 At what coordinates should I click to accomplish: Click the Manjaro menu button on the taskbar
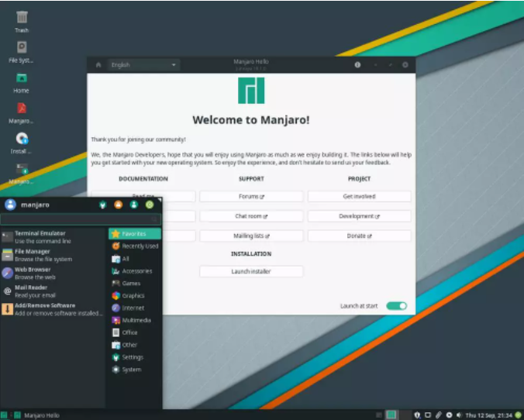click(4, 415)
